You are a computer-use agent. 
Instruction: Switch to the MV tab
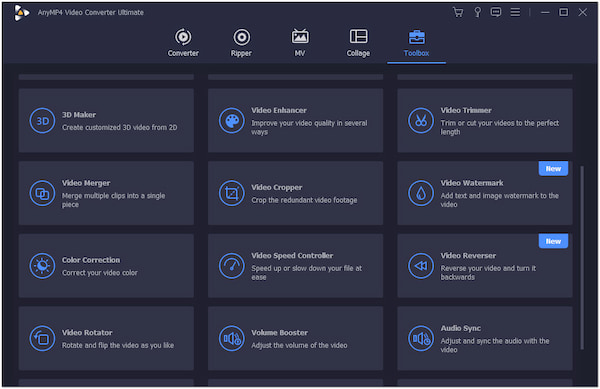click(x=300, y=43)
